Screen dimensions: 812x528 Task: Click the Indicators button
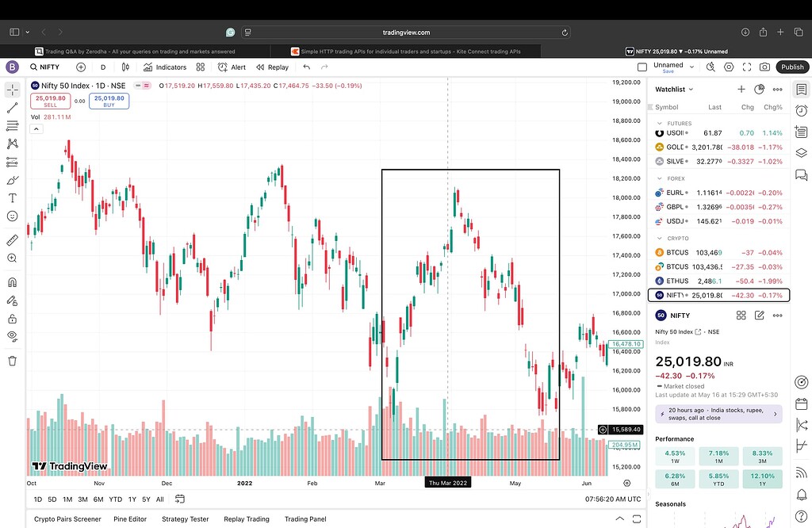coord(165,67)
